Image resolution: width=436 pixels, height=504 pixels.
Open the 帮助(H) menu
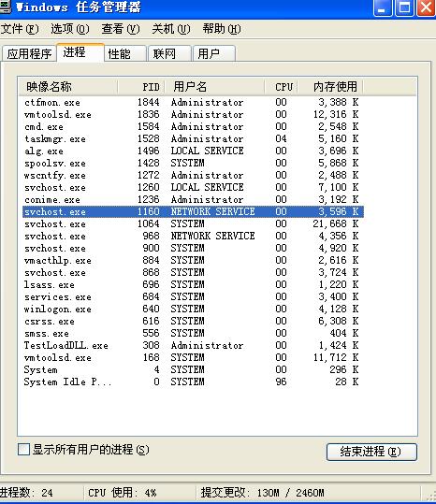222,29
